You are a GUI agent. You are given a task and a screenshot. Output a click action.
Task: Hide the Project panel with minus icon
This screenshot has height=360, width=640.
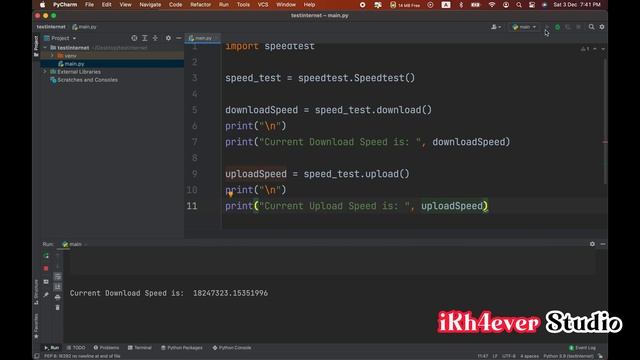[x=179, y=38]
